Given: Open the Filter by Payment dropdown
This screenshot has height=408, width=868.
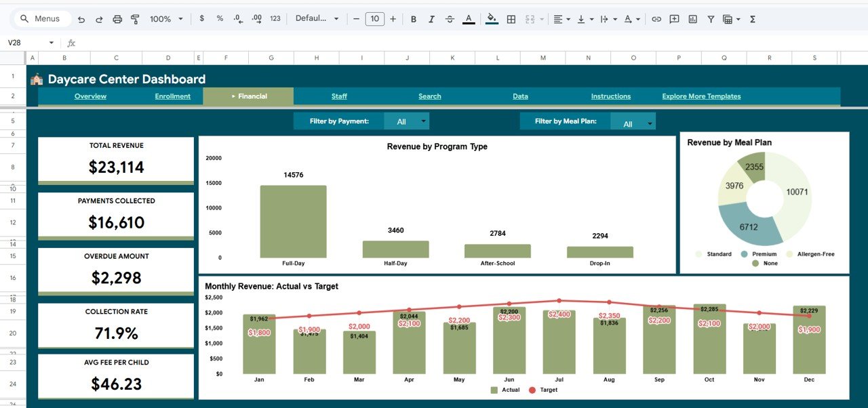Looking at the screenshot, I should coord(406,121).
